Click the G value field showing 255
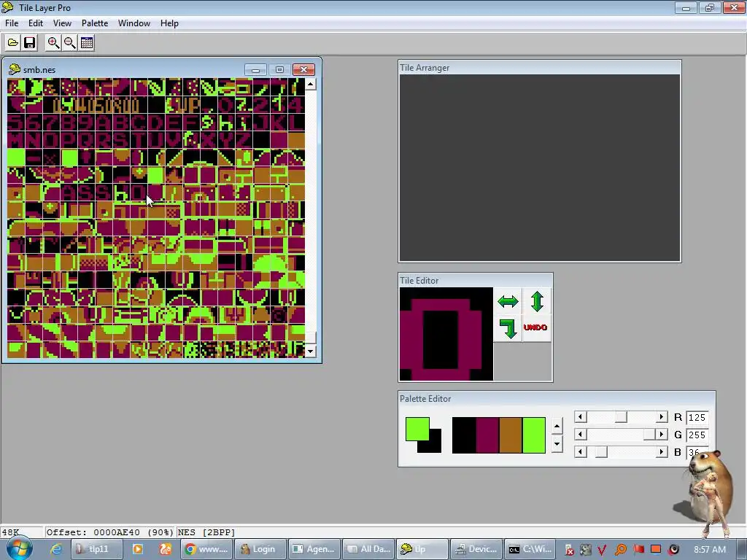The width and height of the screenshot is (747, 560). pyautogui.click(x=697, y=435)
